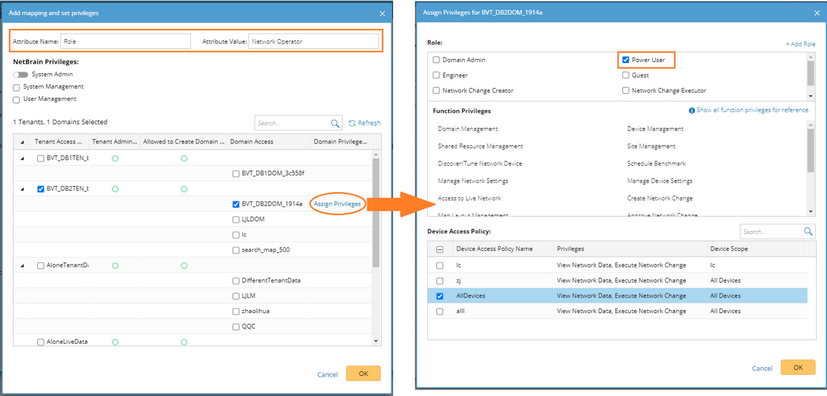
Task: Toggle the System Admin switch
Action: tap(21, 74)
